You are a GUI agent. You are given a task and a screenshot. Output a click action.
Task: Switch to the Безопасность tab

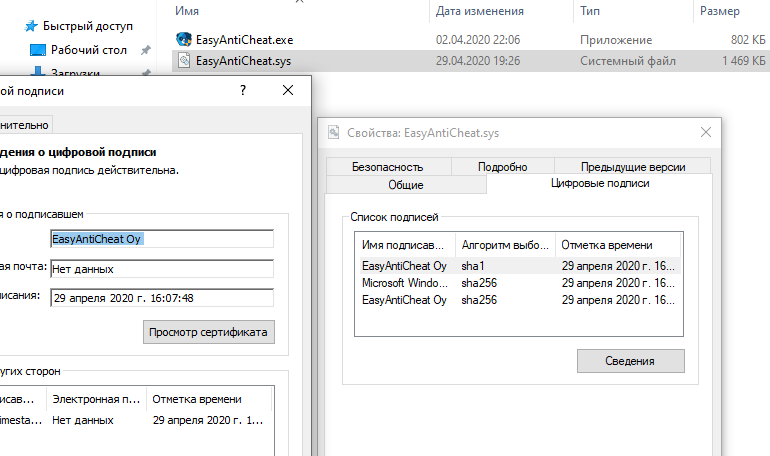click(x=387, y=167)
